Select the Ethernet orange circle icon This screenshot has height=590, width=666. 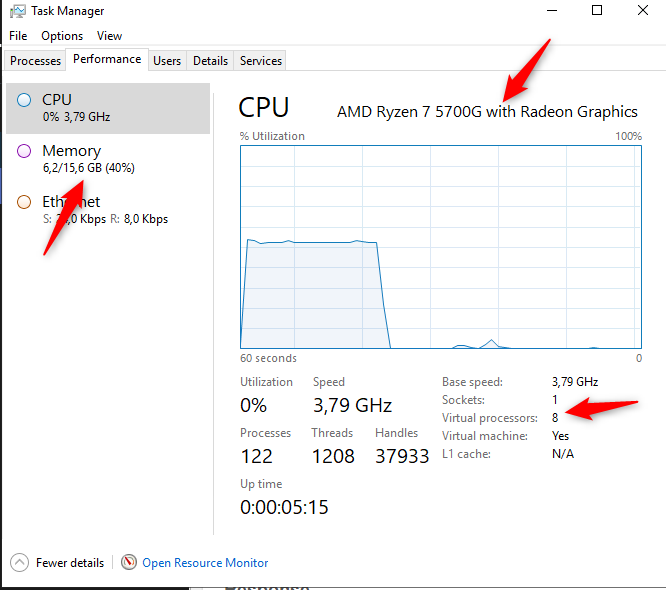coord(24,202)
